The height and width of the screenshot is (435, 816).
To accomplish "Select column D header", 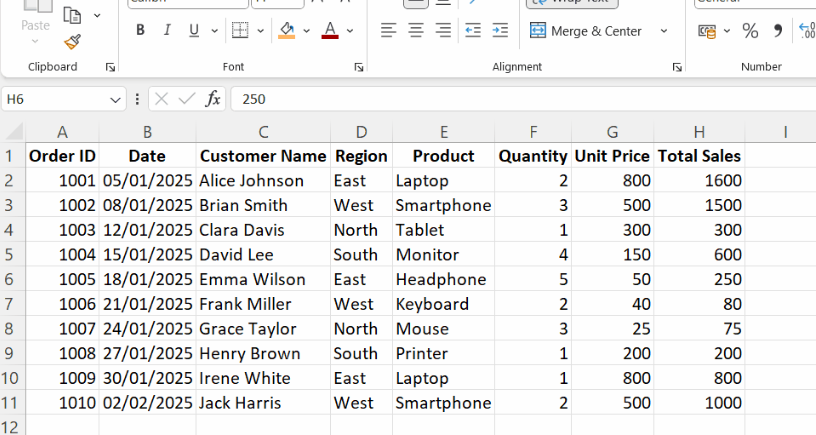I will (x=361, y=132).
